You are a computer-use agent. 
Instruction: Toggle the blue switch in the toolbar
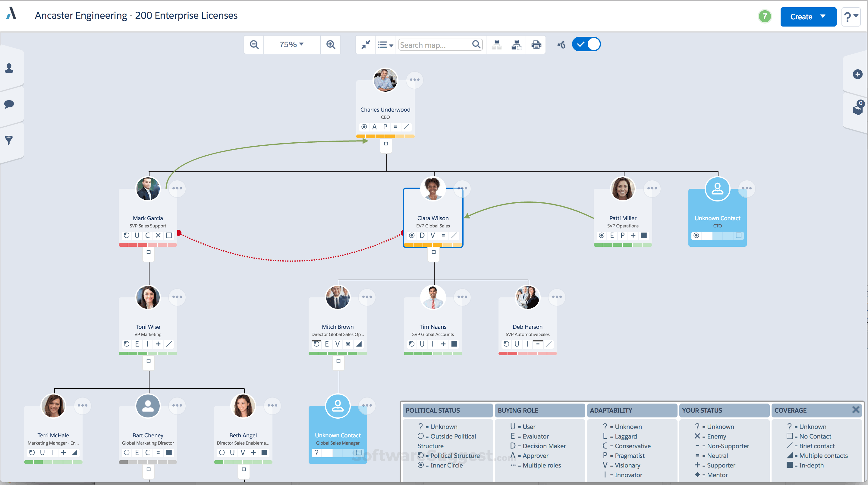tap(586, 44)
